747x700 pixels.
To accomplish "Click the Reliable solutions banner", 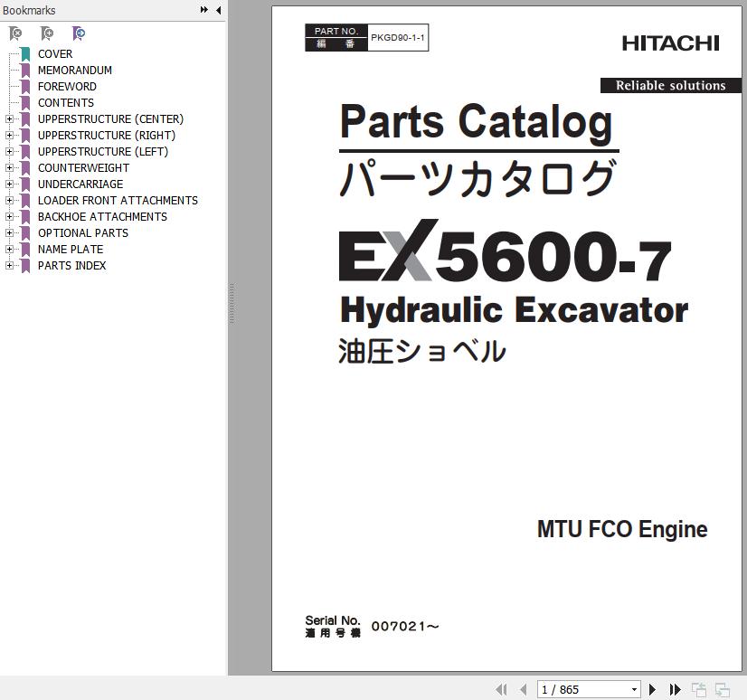I will pyautogui.click(x=671, y=85).
